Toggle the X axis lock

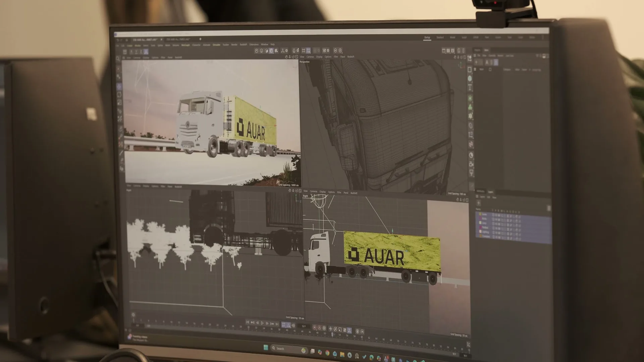pyautogui.click(x=131, y=52)
